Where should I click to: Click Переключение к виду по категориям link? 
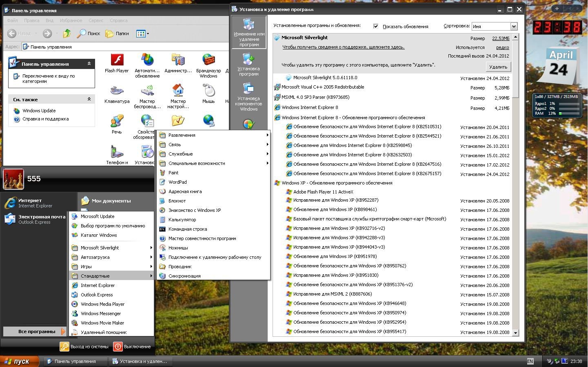(49, 78)
